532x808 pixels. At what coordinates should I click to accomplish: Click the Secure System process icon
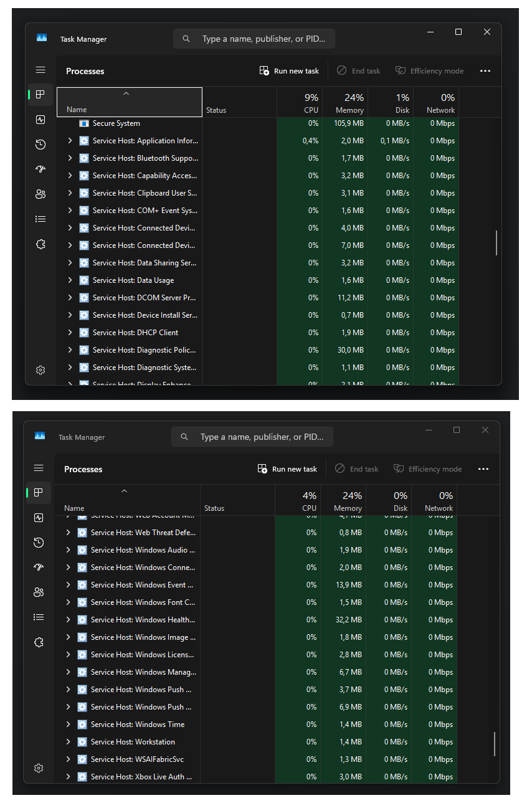(x=84, y=123)
